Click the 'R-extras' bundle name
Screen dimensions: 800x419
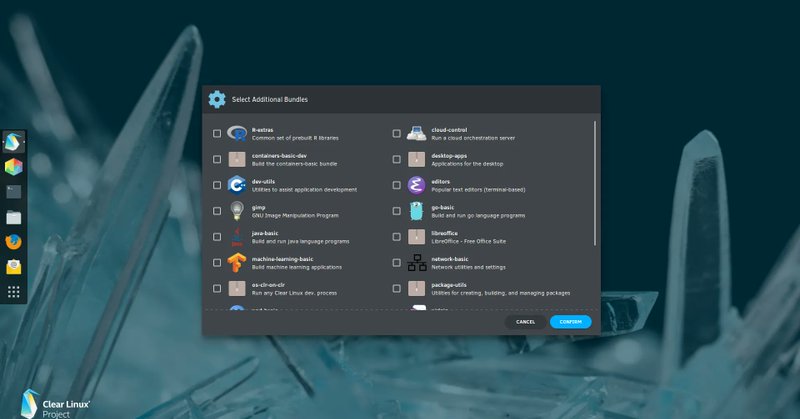(262, 130)
